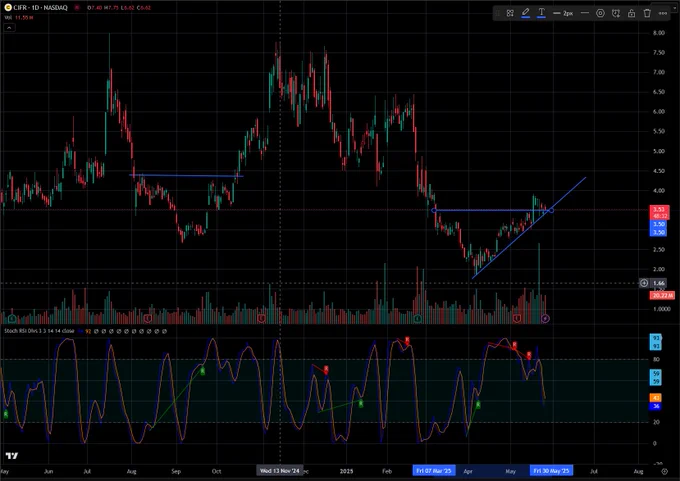Open the line style dropdown
The height and width of the screenshot is (481, 680).
coord(585,13)
